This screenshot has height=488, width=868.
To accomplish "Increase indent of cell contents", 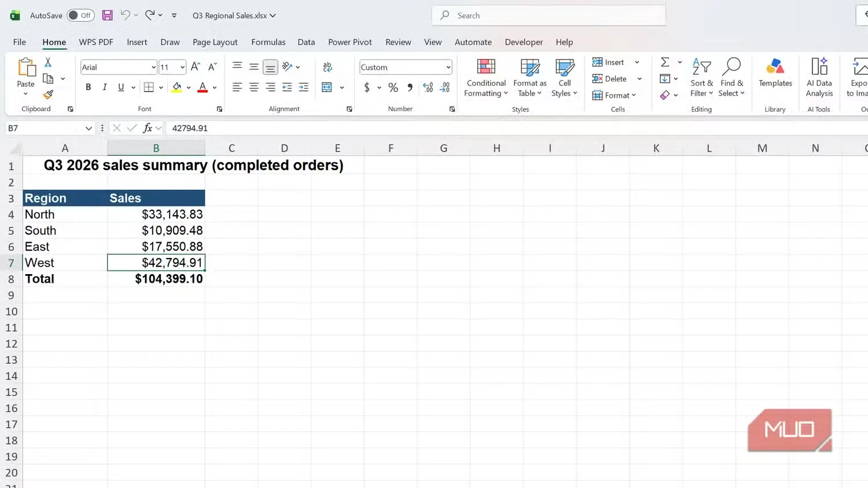I will 303,87.
